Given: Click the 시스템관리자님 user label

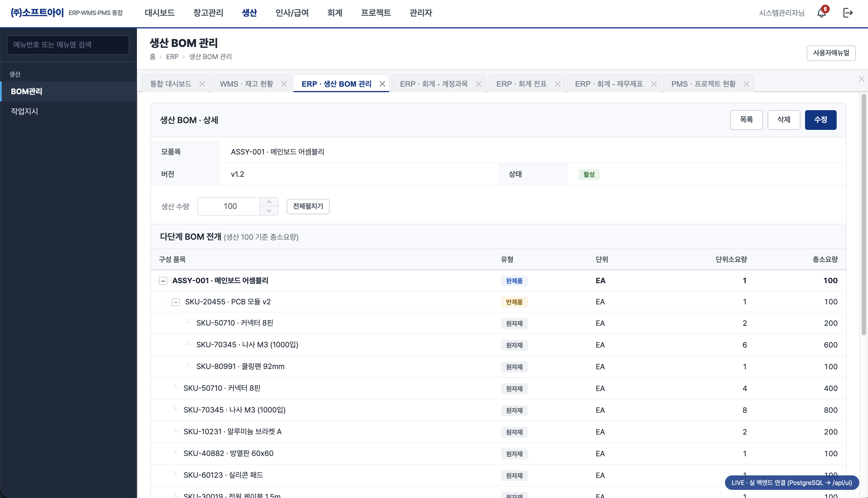Looking at the screenshot, I should click(782, 13).
